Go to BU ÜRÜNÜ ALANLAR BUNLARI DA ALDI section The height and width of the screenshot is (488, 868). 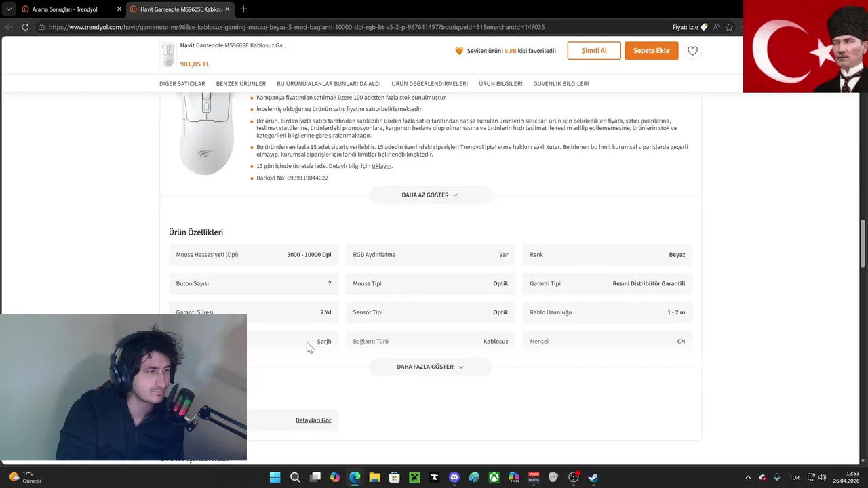(328, 84)
